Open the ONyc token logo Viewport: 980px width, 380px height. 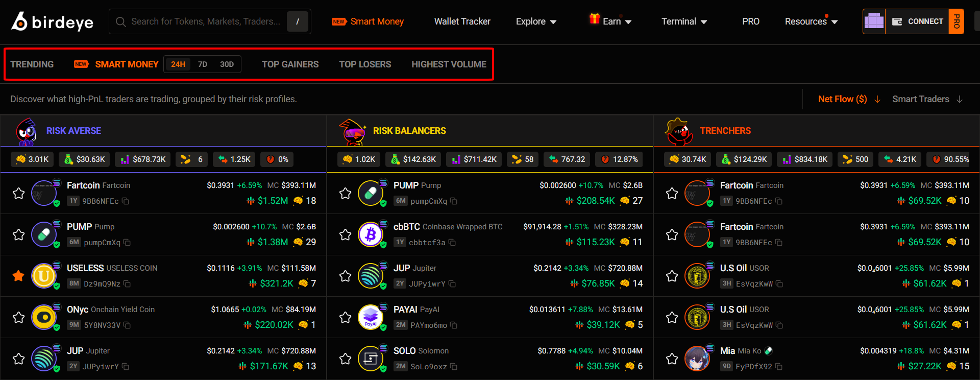pos(44,317)
